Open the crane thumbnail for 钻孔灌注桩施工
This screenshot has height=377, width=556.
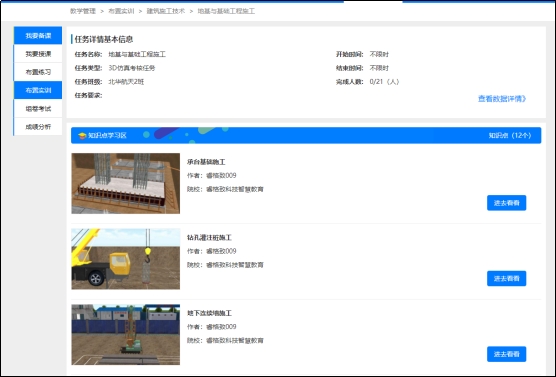126,259
